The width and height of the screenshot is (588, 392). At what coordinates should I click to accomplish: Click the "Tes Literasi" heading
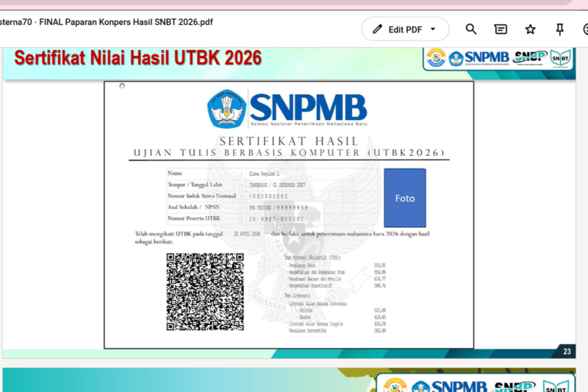pos(298,296)
